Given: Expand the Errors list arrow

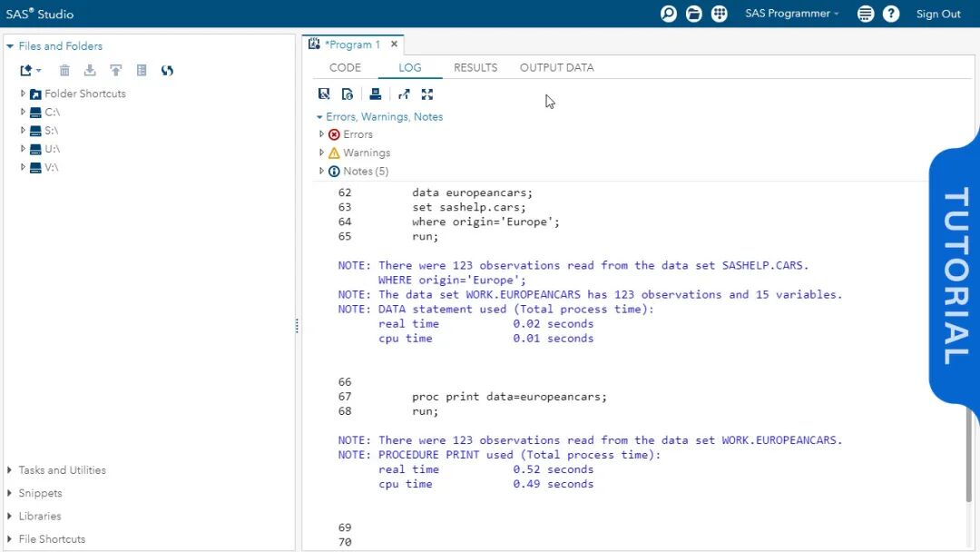Looking at the screenshot, I should [x=322, y=133].
